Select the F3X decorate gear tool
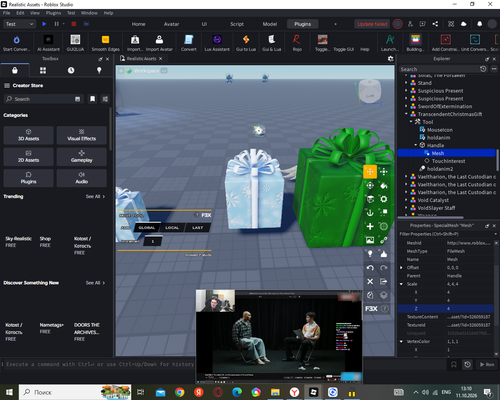 tap(384, 199)
